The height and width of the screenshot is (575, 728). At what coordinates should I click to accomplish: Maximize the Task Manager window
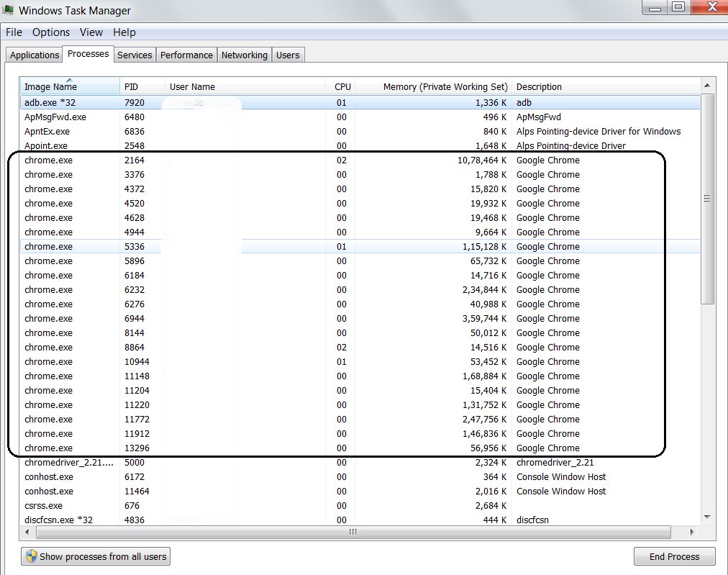tap(679, 7)
